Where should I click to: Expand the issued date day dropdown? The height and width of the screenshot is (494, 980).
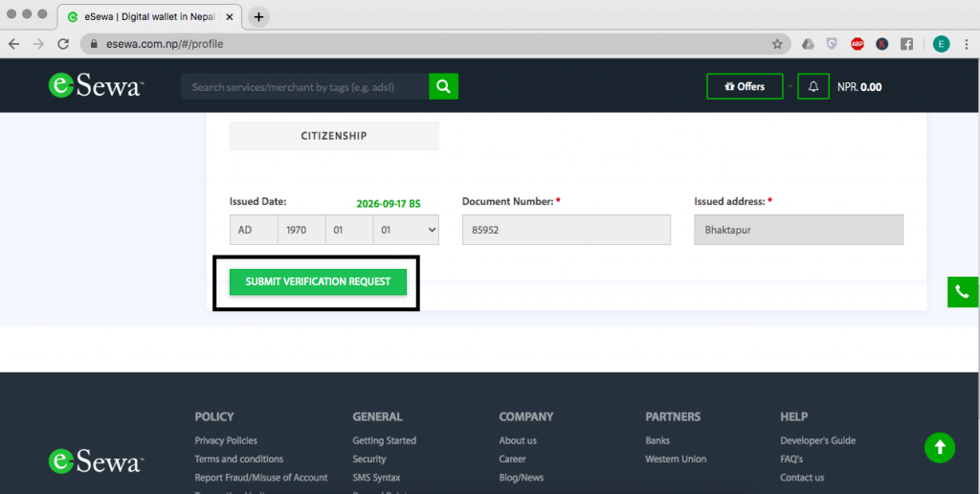[x=406, y=230]
